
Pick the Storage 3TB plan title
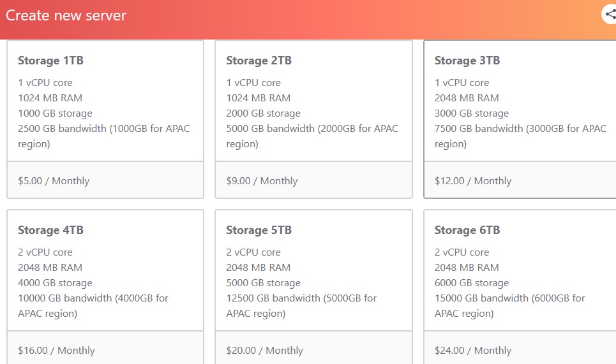(467, 61)
